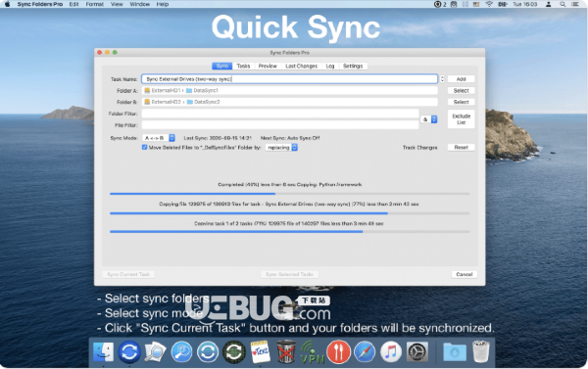
Task: Open the Format menu
Action: click(x=94, y=4)
